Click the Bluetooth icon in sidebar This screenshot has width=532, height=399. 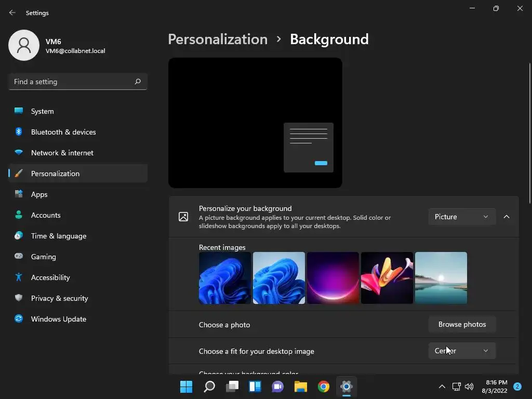(19, 131)
